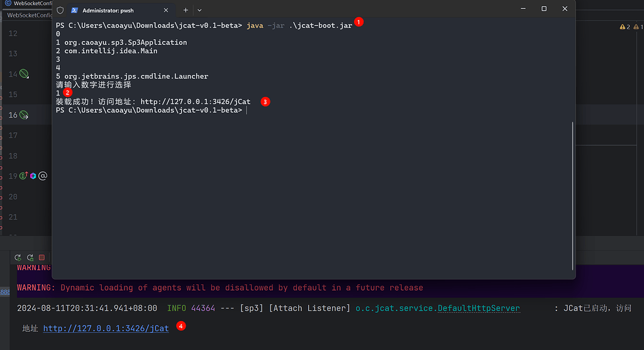This screenshot has width=644, height=350.
Task: Select the WebSocketConfig editor tab in IDE
Action: pos(28,3)
